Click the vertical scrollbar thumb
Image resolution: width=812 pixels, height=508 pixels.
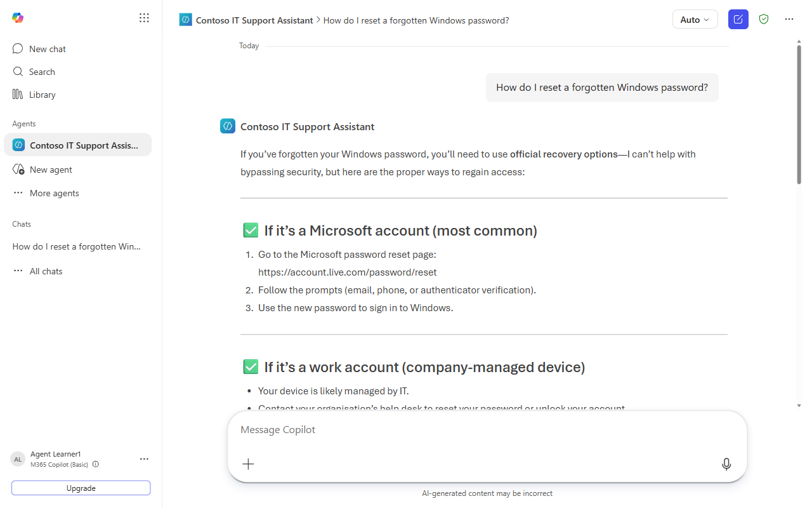[x=799, y=115]
